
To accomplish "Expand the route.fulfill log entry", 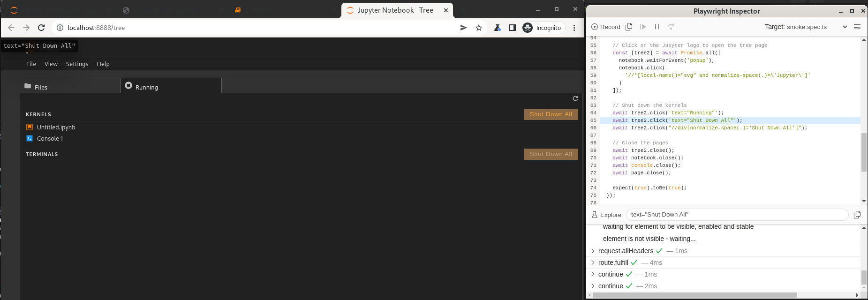I will (593, 262).
